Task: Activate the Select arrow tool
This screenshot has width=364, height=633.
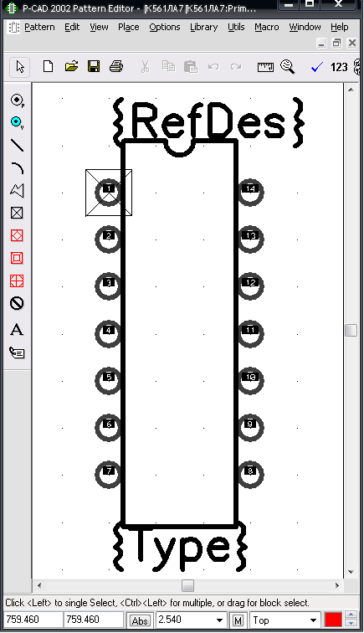Action: click(x=20, y=67)
